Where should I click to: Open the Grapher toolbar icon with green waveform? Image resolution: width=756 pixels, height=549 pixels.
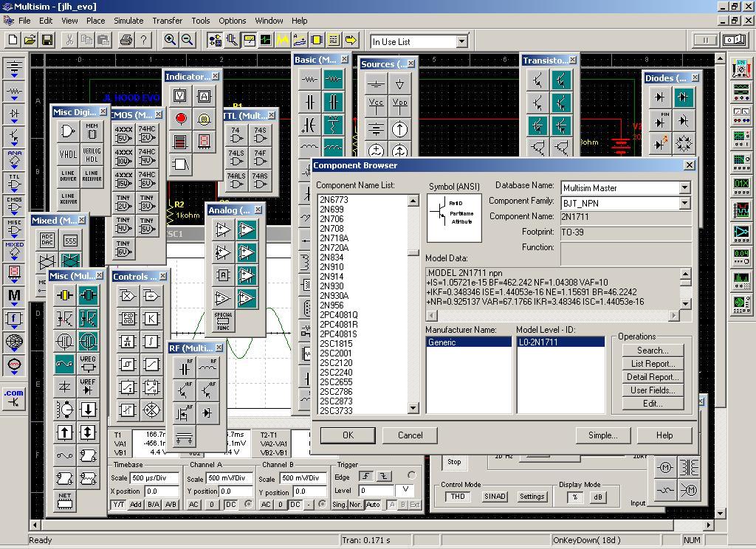[266, 40]
